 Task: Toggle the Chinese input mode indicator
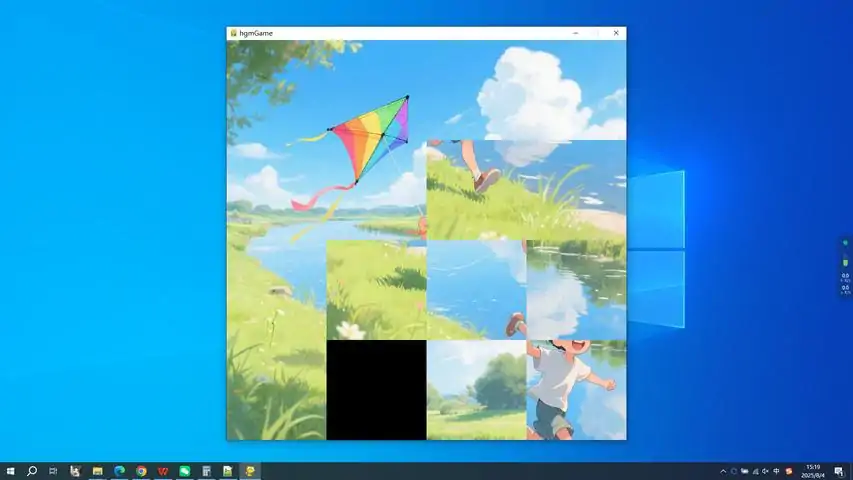click(777, 471)
